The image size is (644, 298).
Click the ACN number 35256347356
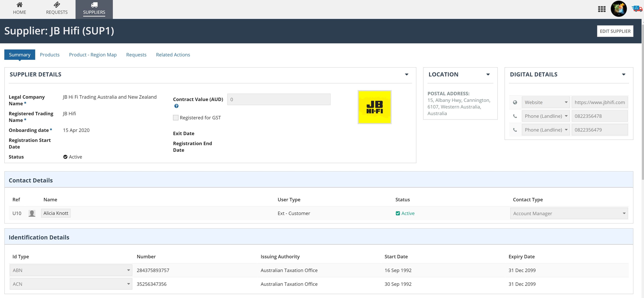tap(151, 284)
